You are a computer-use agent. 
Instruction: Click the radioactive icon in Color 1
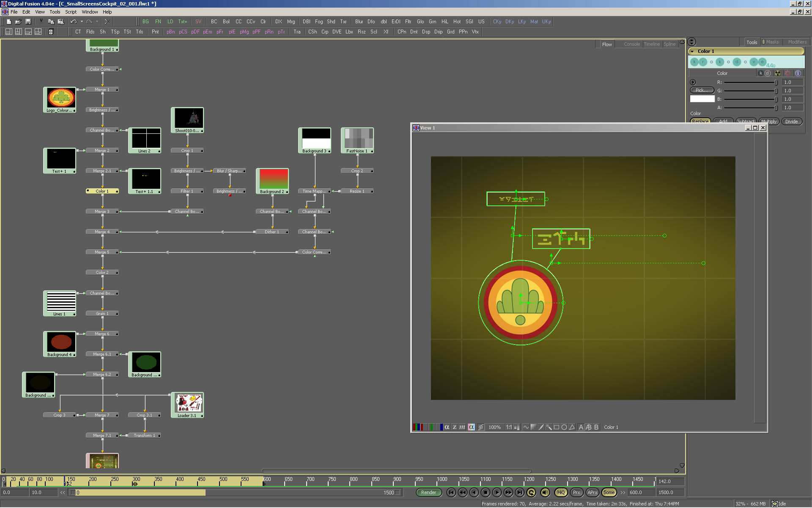click(x=778, y=73)
